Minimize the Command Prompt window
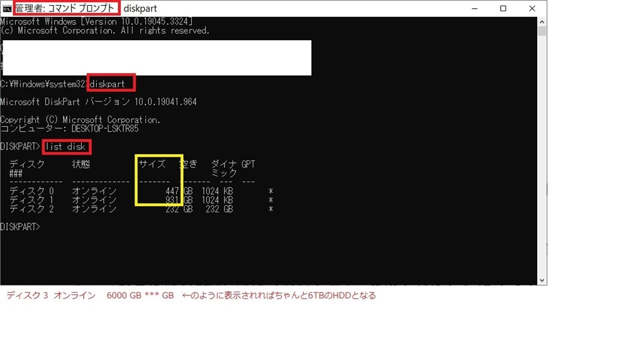This screenshot has width=644, height=362. point(474,8)
